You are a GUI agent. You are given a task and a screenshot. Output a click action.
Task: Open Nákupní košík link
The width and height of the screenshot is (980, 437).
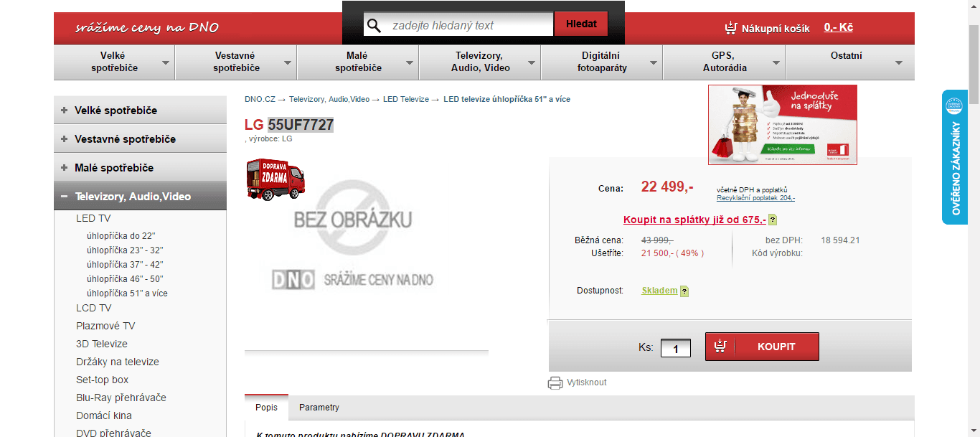[776, 29]
